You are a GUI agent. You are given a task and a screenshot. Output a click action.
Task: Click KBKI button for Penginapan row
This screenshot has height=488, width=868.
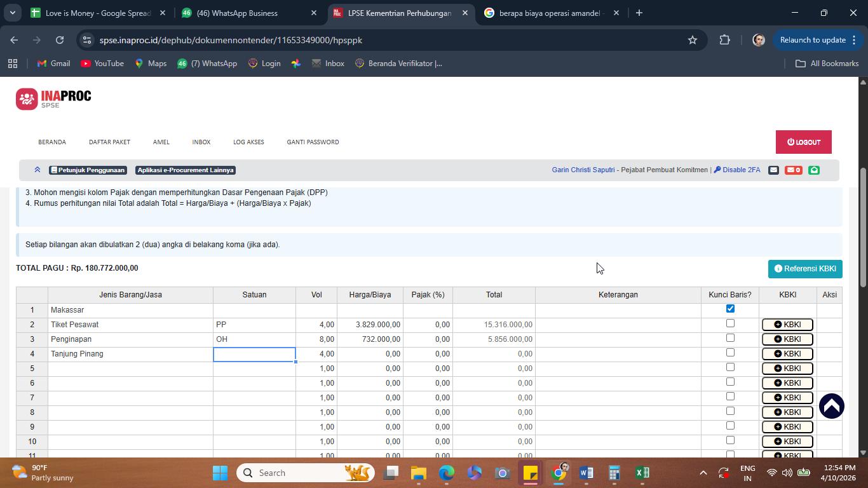[x=787, y=339]
